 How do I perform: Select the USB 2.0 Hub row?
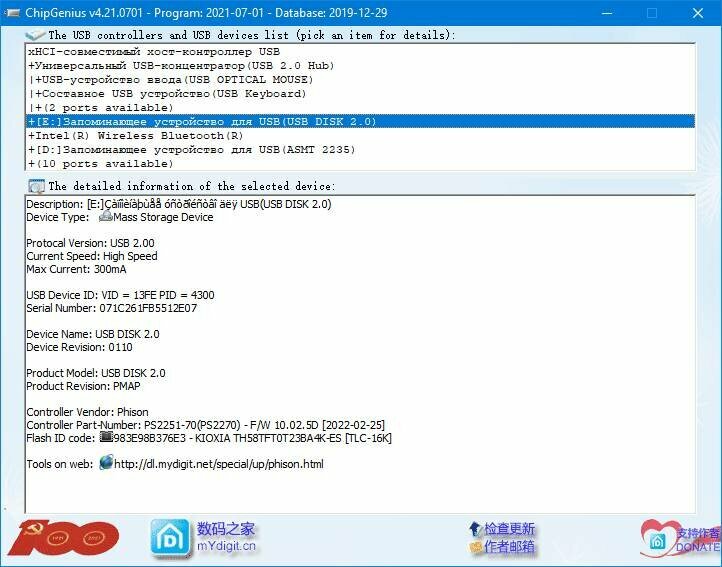pyautogui.click(x=360, y=65)
